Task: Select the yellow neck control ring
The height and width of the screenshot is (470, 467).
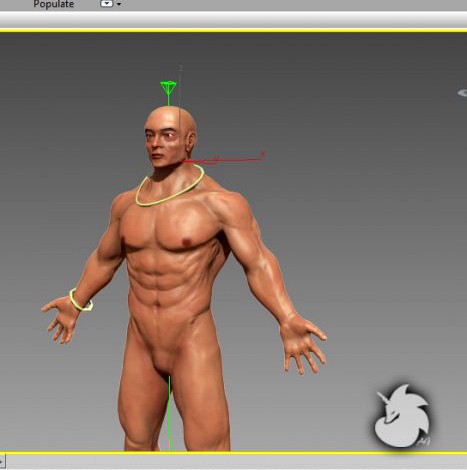Action: [170, 185]
